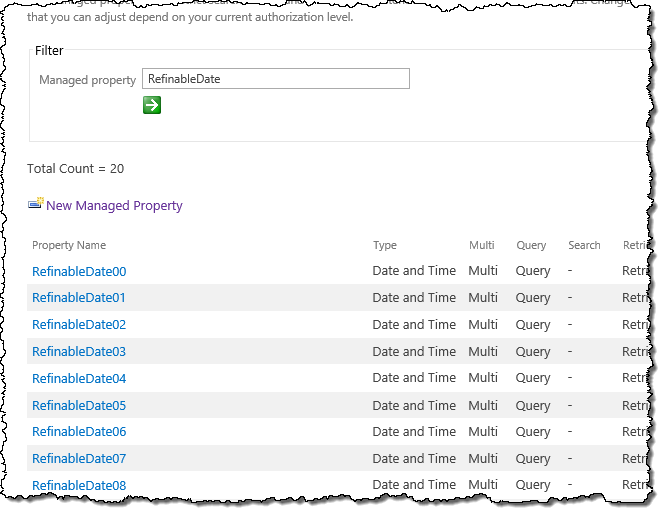Click the Multi column header
The image size is (664, 513).
482,245
